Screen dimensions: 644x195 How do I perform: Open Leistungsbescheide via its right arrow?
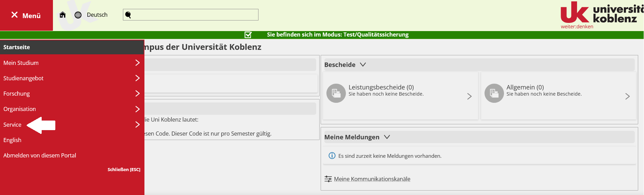click(470, 96)
